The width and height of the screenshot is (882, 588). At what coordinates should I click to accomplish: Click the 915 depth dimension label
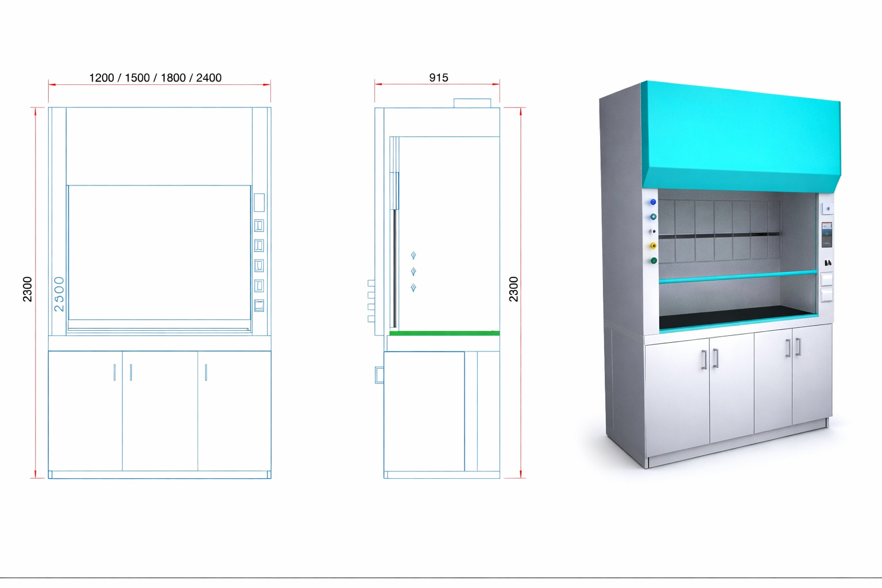pos(439,77)
